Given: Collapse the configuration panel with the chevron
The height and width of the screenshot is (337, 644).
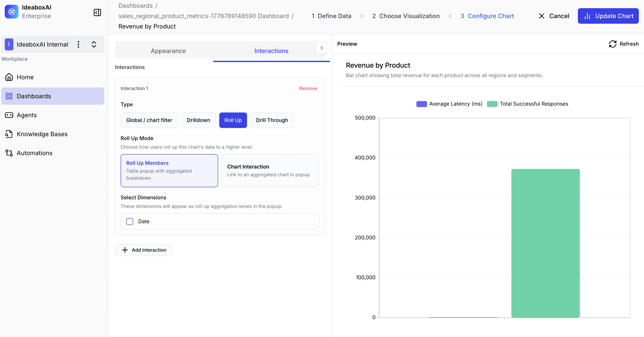Looking at the screenshot, I should 322,48.
